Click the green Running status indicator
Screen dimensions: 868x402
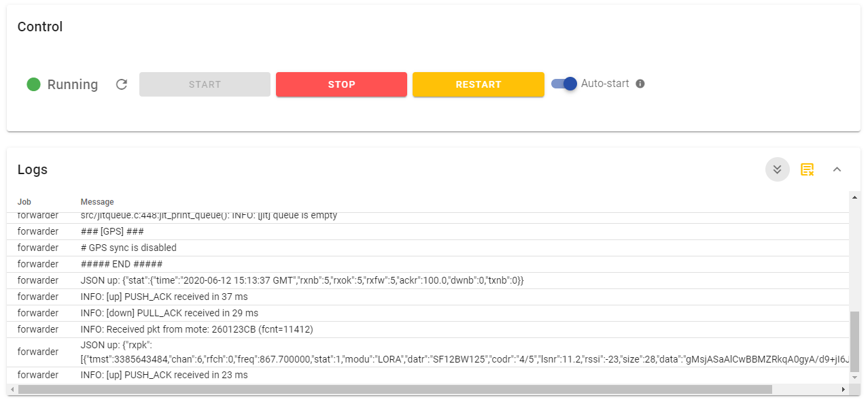pyautogui.click(x=33, y=84)
